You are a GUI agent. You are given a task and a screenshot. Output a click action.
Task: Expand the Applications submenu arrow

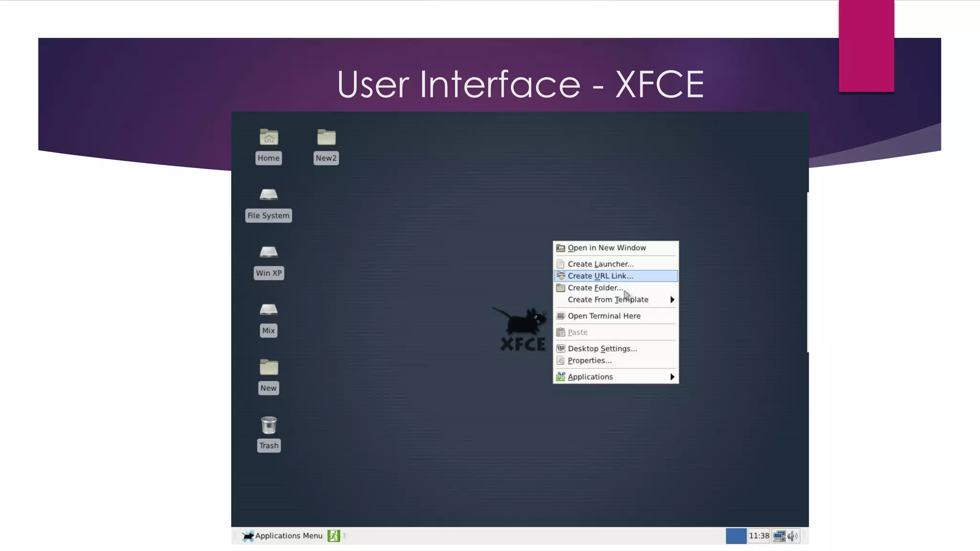(672, 377)
